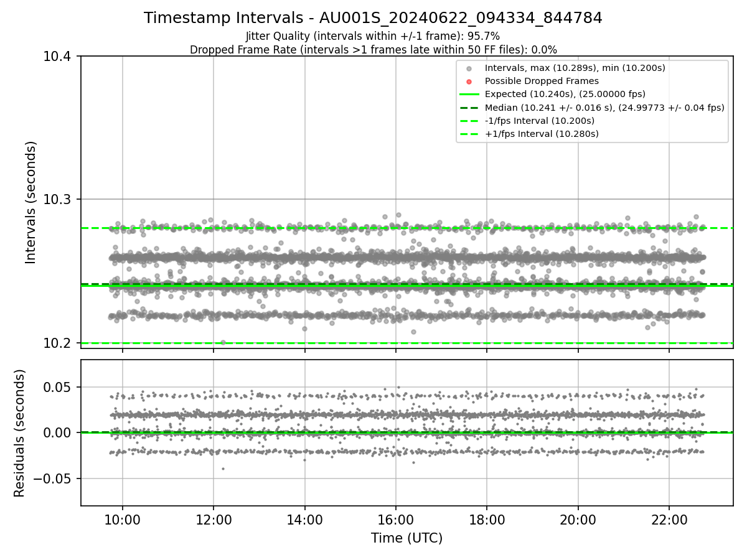The height and width of the screenshot is (560, 747).
Task: Click the legend entry starting with "Median (10.241"
Action: (604, 107)
